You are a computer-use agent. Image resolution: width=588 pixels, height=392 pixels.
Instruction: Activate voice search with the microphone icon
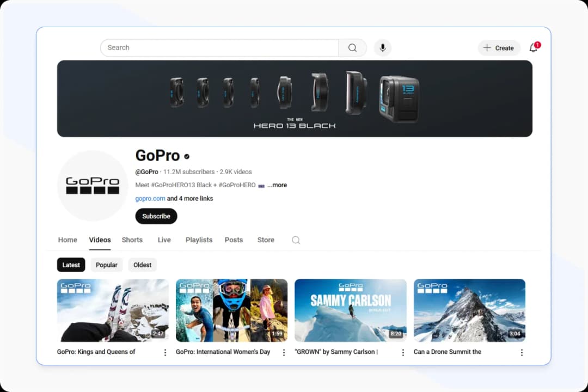click(382, 47)
